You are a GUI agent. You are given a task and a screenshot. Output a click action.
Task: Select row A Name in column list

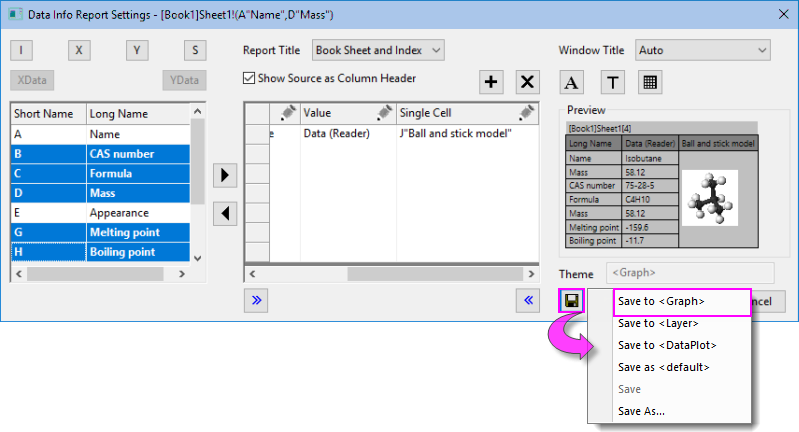pos(100,134)
